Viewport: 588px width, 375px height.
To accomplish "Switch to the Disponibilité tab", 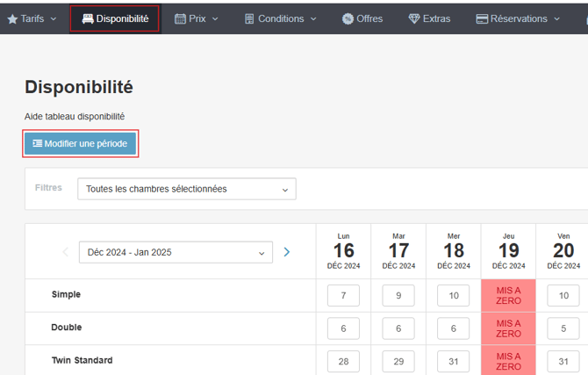I will tap(114, 18).
